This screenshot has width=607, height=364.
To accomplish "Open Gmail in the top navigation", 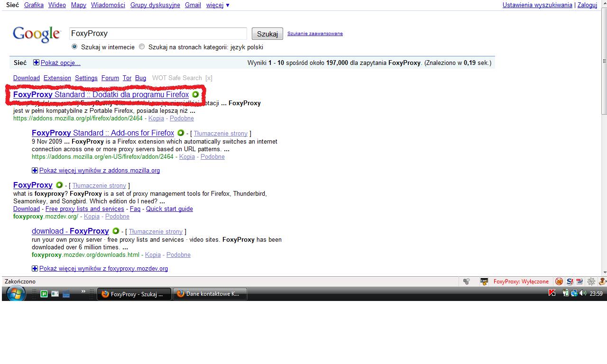I will pyautogui.click(x=193, y=5).
